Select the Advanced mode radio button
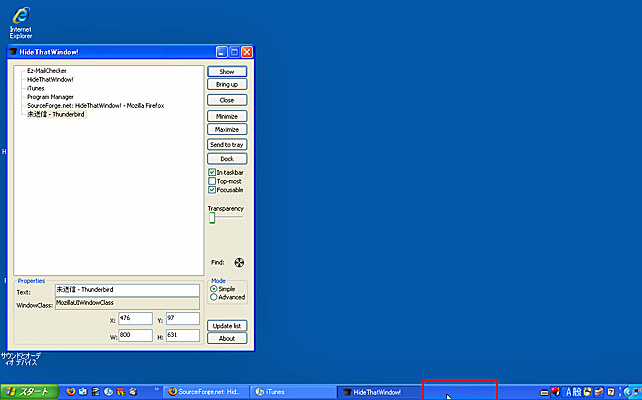The width and height of the screenshot is (642, 400). (213, 297)
